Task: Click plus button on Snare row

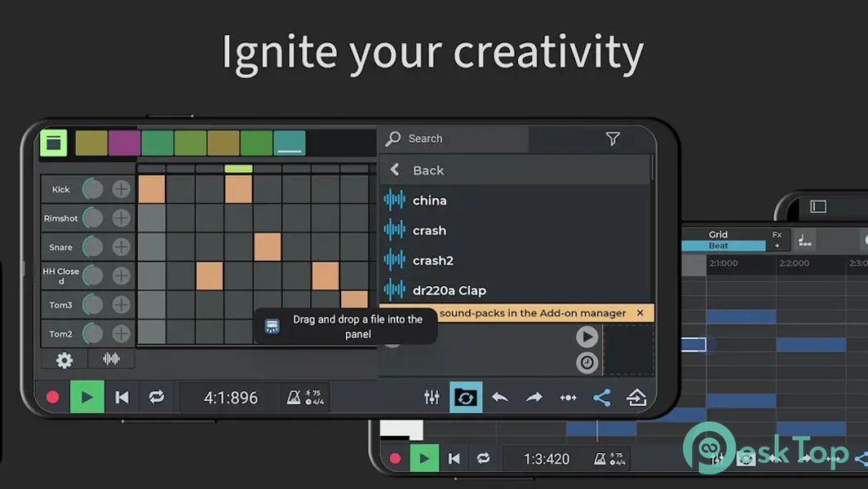Action: 121,247
